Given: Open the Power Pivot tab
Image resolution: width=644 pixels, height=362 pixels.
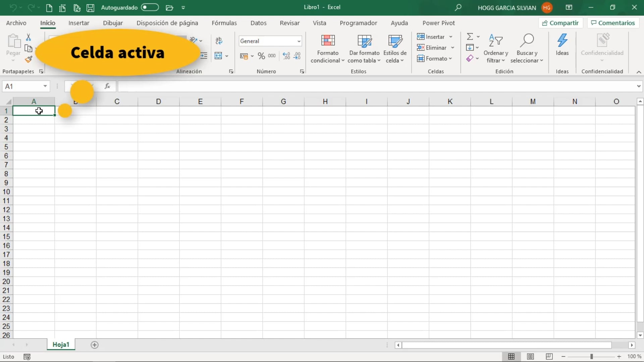Looking at the screenshot, I should (439, 23).
